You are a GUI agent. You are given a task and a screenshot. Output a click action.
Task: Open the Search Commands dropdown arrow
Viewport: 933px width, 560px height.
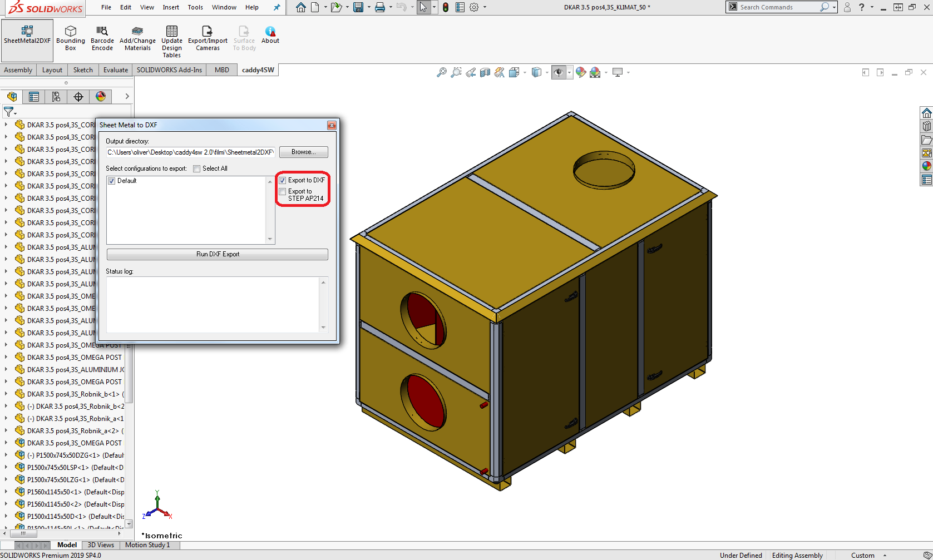tap(834, 7)
